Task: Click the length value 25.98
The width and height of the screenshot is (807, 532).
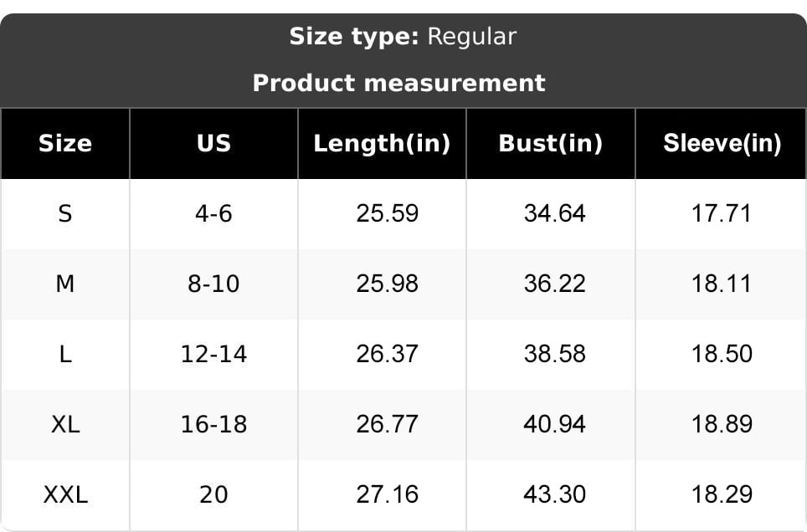Action: pyautogui.click(x=387, y=284)
